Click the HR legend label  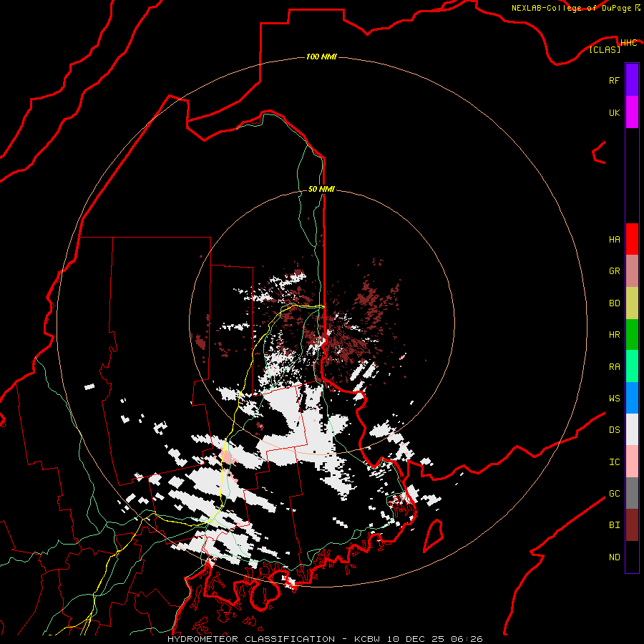614,335
